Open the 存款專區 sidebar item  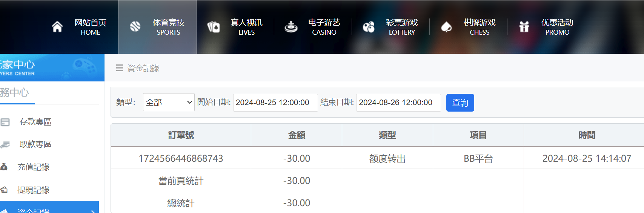pyautogui.click(x=35, y=122)
